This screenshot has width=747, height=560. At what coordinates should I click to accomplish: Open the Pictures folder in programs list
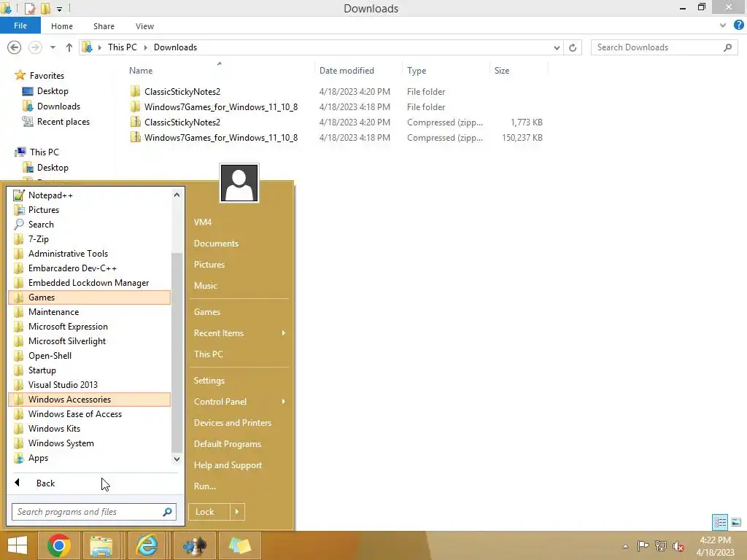[90, 209]
